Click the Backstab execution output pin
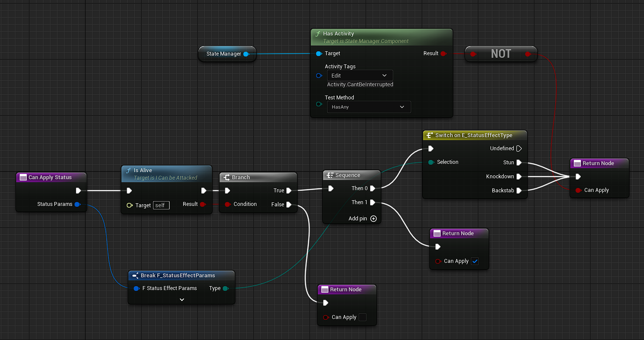This screenshot has height=340, width=644. coord(519,191)
